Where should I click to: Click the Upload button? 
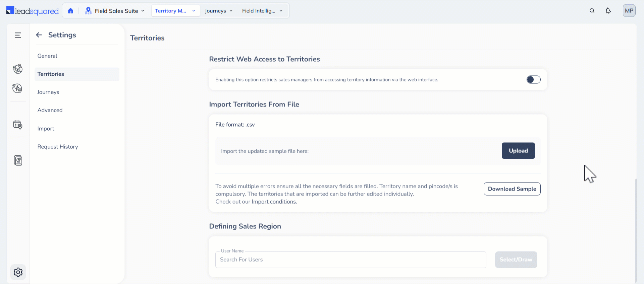[518, 151]
